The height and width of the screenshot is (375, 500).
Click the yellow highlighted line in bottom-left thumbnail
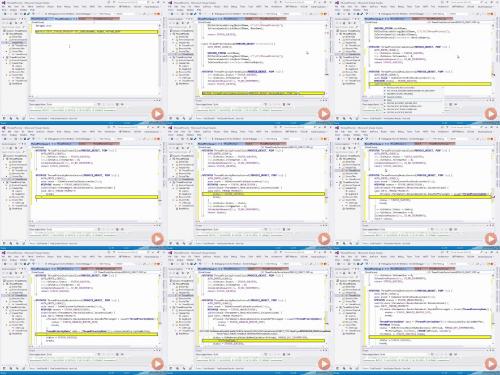coord(97,334)
